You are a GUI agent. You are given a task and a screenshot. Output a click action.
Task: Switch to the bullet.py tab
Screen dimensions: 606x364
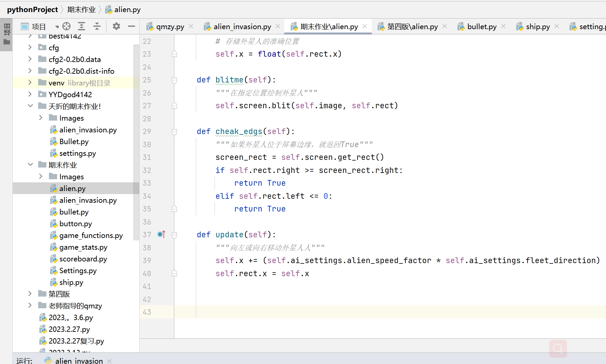[x=482, y=26]
